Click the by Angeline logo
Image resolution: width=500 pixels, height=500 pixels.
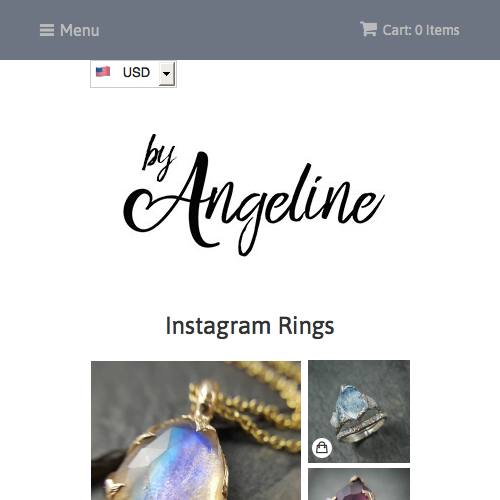(x=253, y=195)
